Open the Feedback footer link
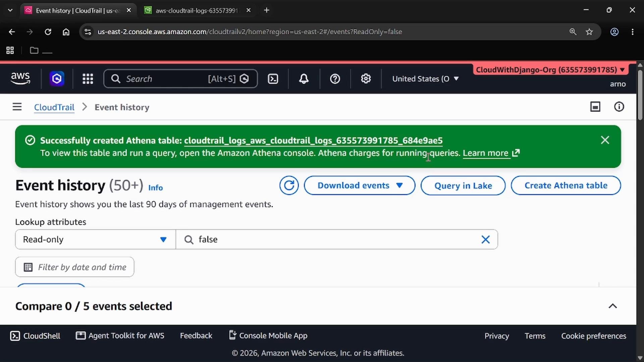This screenshot has height=362, width=644. coord(196,336)
